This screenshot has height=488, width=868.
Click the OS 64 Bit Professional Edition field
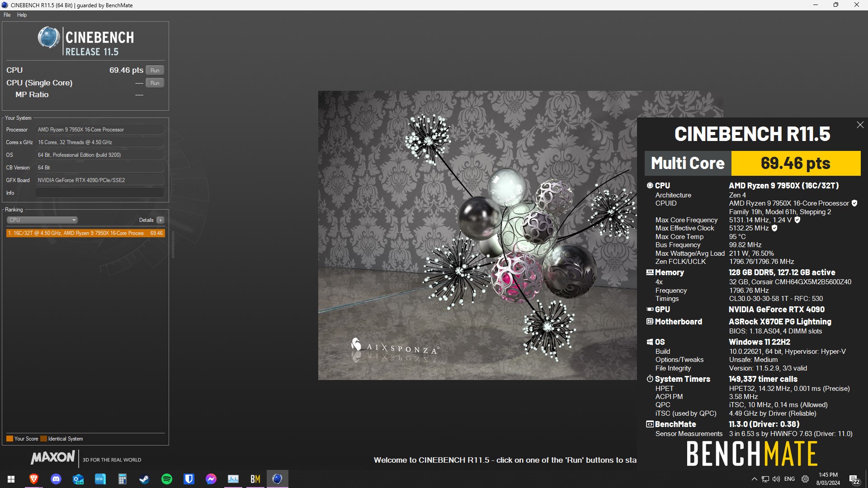tap(99, 155)
